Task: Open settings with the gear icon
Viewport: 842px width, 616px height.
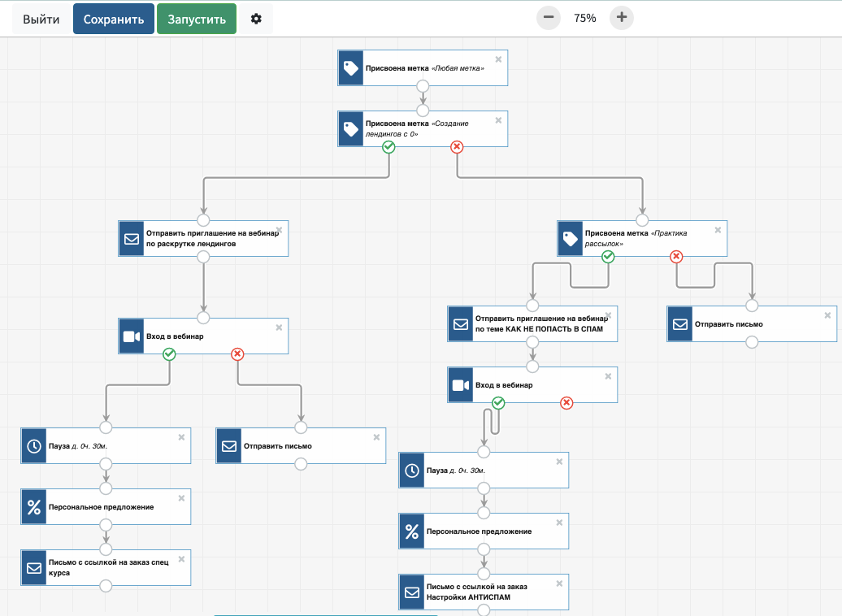Action: coord(256,19)
